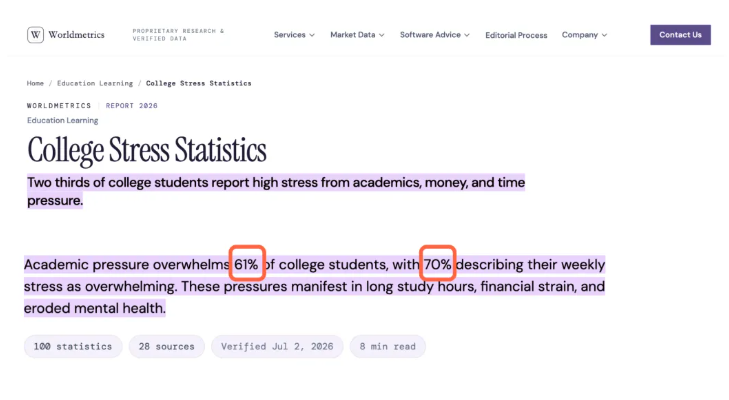
Task: Click the 100 statistics badge
Action: click(73, 347)
